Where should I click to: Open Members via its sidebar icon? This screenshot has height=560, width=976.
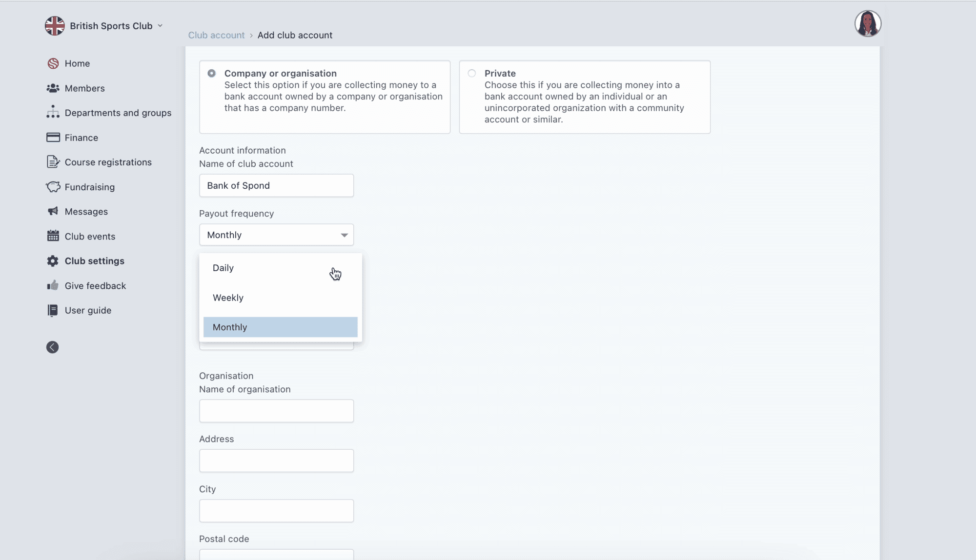point(53,88)
